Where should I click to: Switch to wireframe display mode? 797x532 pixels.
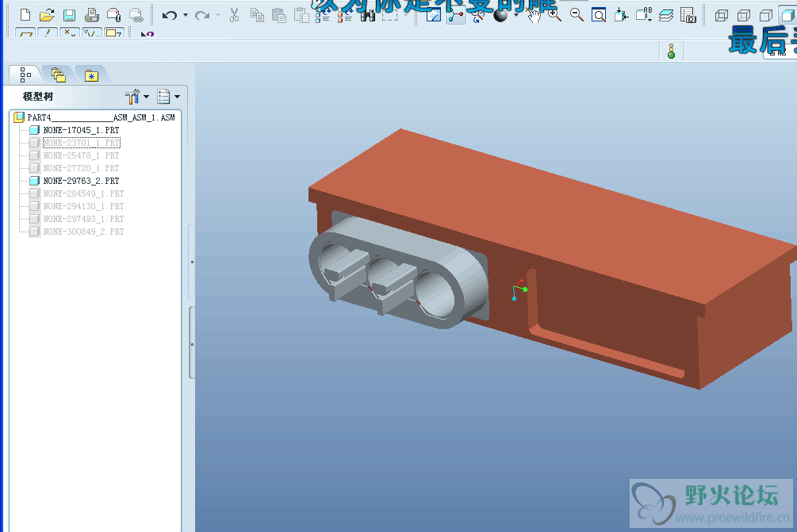pos(721,15)
